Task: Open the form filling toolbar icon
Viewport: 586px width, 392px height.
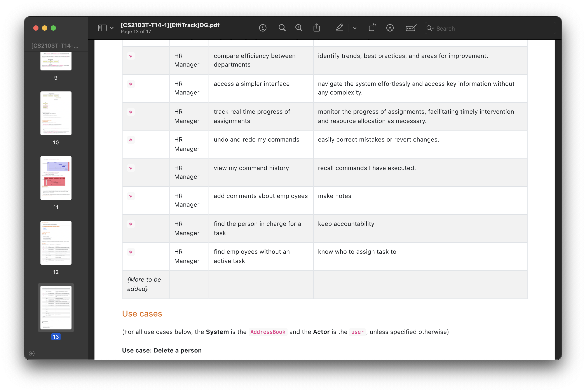Action: pos(411,28)
